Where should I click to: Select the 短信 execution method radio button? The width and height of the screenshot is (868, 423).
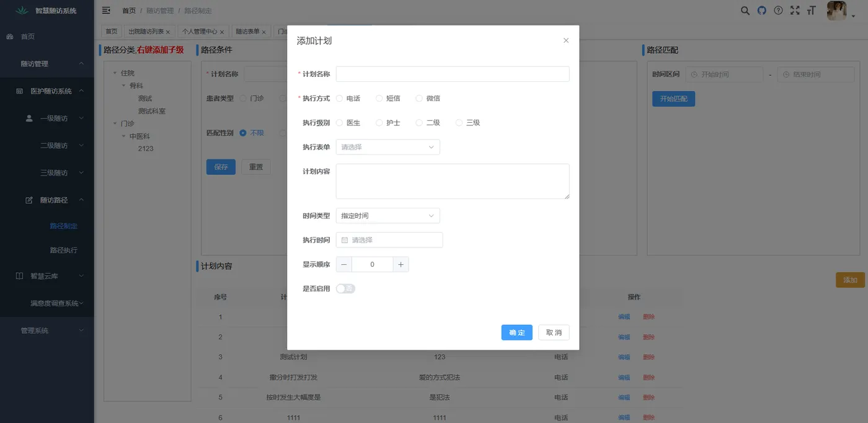(379, 98)
